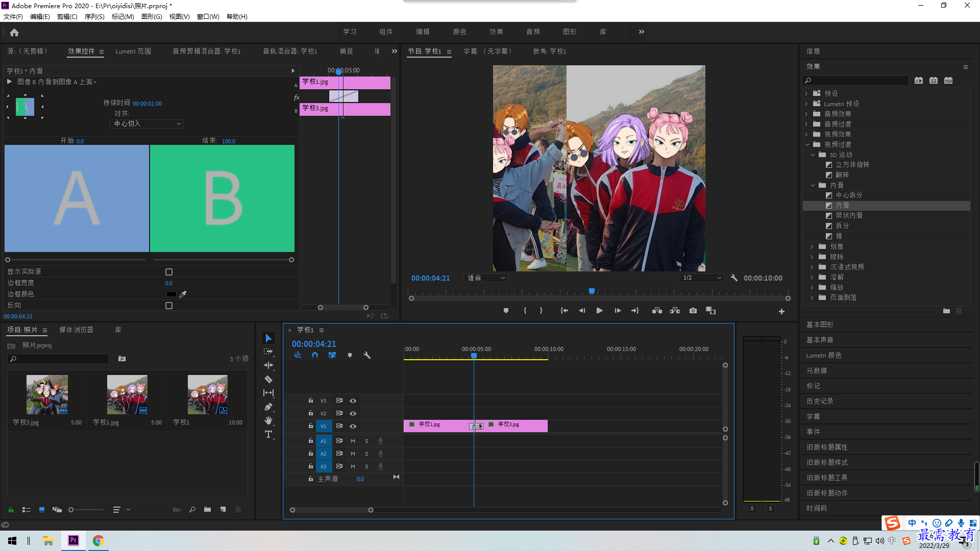Toggle the Reverse checkbox
Screen dimensions: 980x551
[x=169, y=306]
